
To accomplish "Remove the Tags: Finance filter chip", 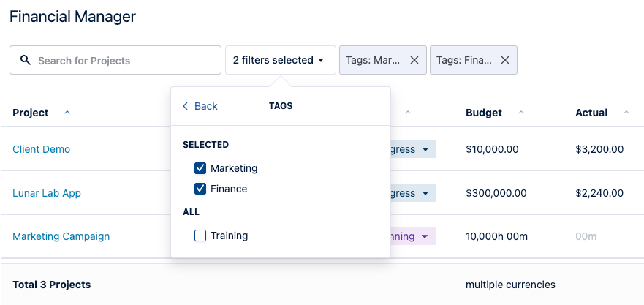I will point(505,60).
